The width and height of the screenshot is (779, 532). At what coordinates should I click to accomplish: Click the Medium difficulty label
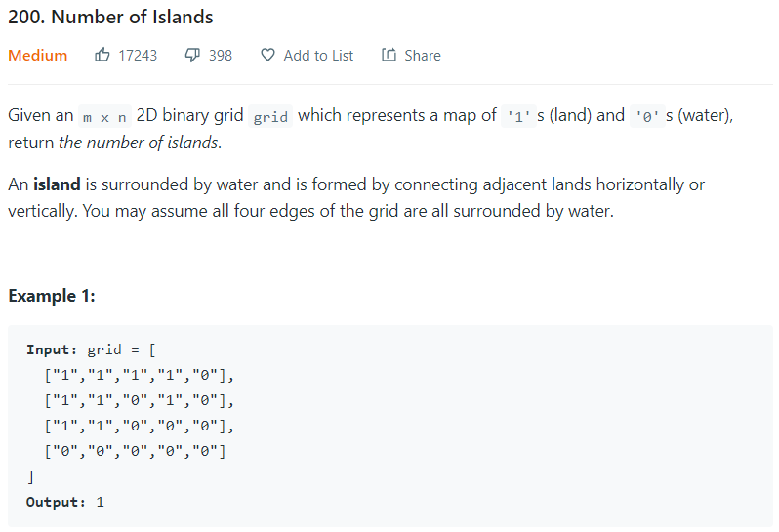38,55
